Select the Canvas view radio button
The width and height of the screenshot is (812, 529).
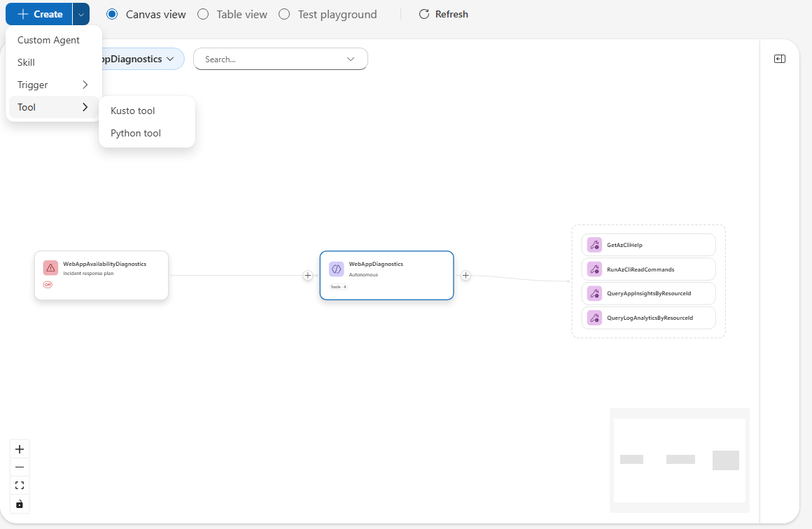112,15
